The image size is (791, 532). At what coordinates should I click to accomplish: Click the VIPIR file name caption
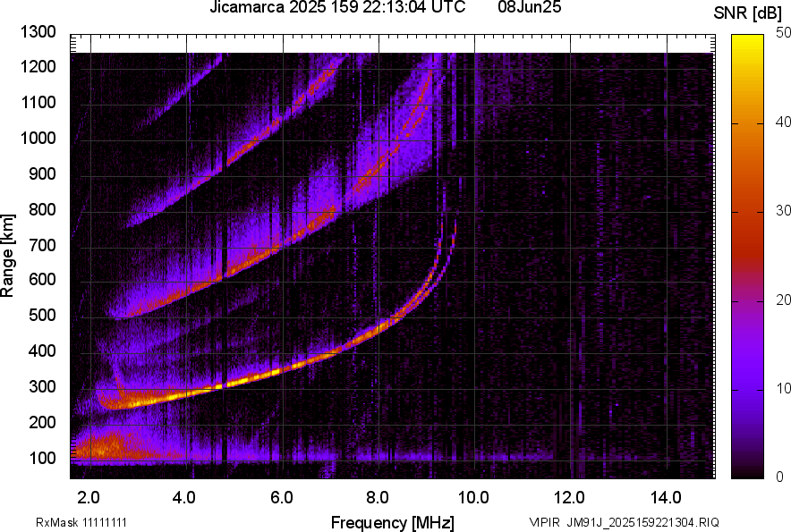[624, 522]
